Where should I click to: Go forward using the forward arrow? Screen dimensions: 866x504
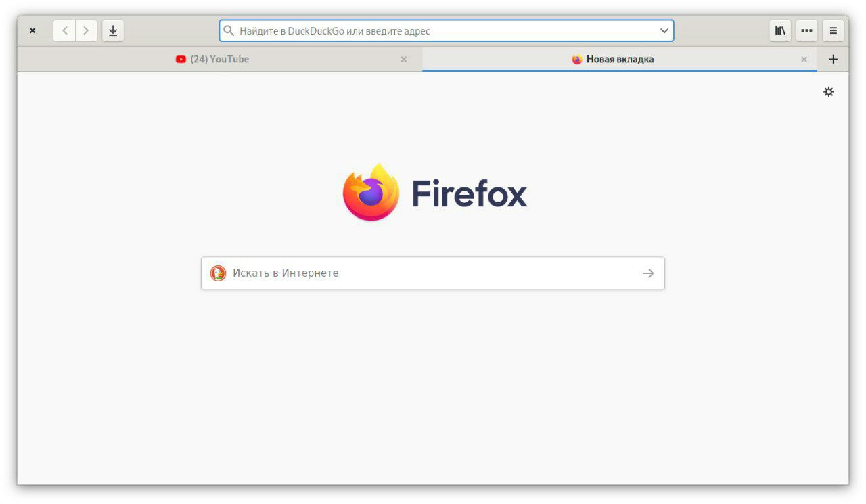pyautogui.click(x=86, y=30)
